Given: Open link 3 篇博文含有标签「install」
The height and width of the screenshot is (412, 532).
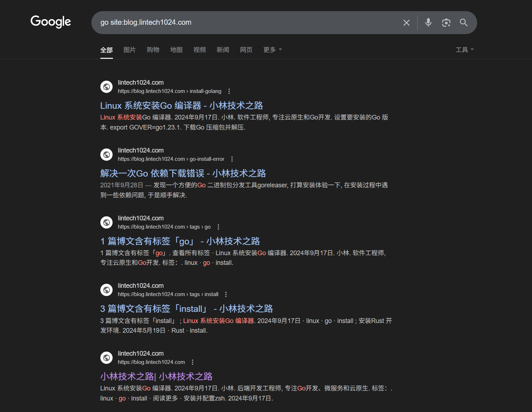Looking at the screenshot, I should [186, 309].
